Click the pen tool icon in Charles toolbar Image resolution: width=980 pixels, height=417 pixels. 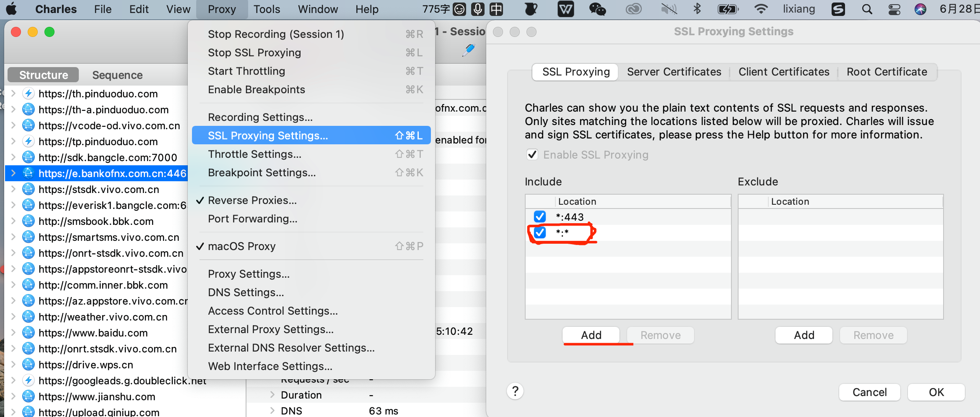[468, 50]
